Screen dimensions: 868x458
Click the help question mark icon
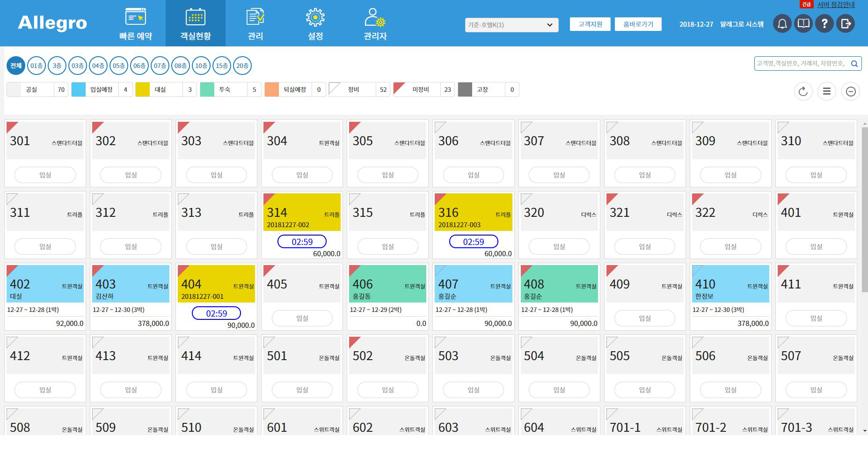(824, 24)
